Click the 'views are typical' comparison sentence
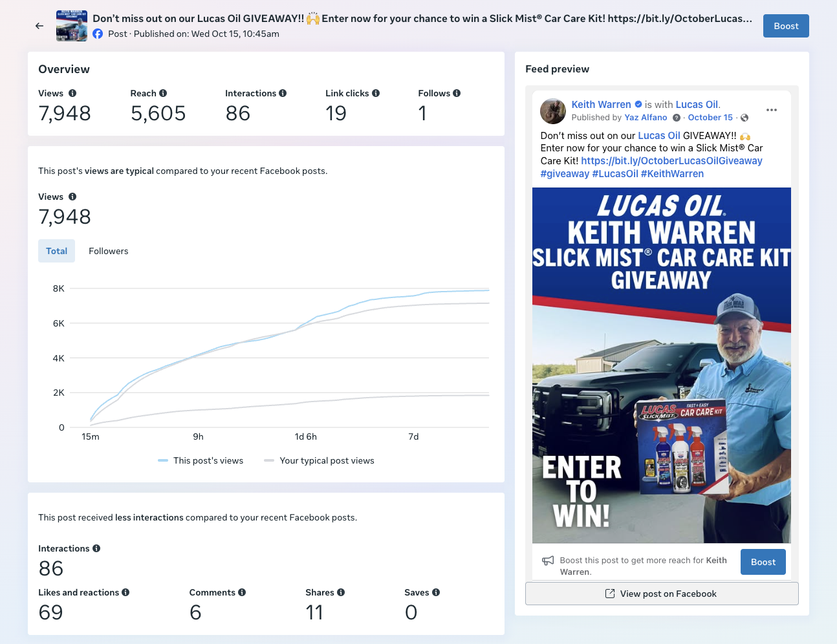 point(183,171)
